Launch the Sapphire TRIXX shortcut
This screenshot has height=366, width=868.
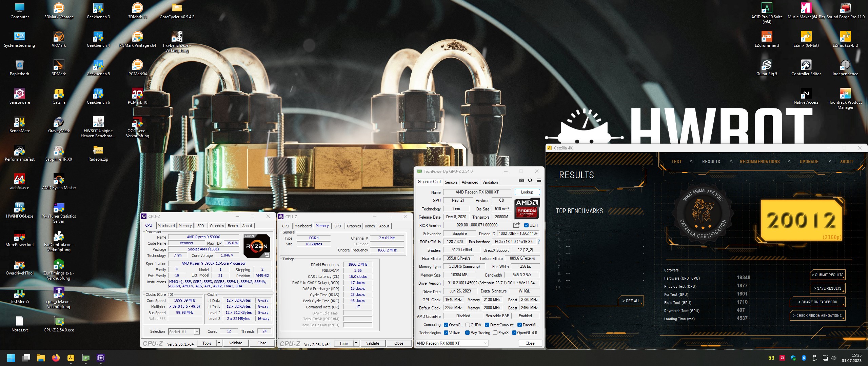59,153
